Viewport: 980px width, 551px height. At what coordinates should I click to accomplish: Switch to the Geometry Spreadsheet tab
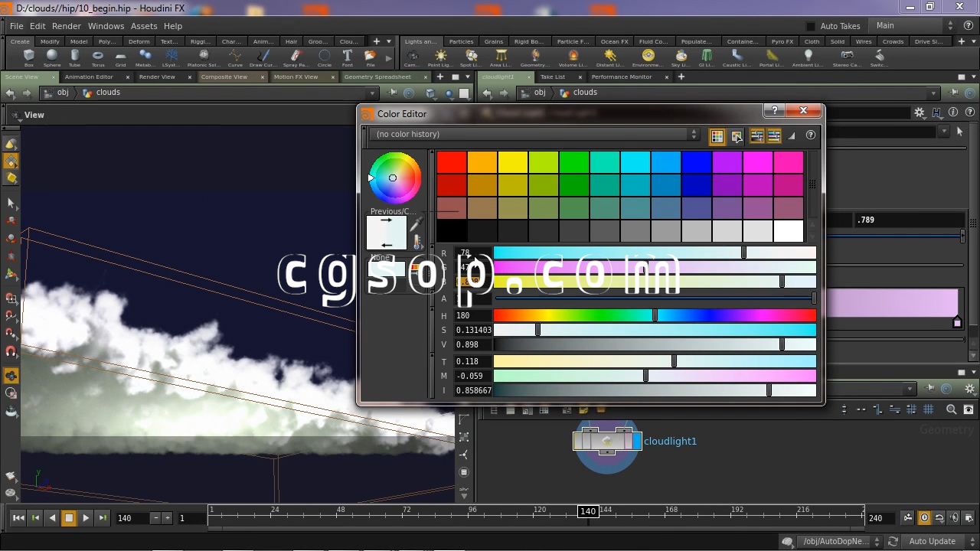[x=377, y=77]
